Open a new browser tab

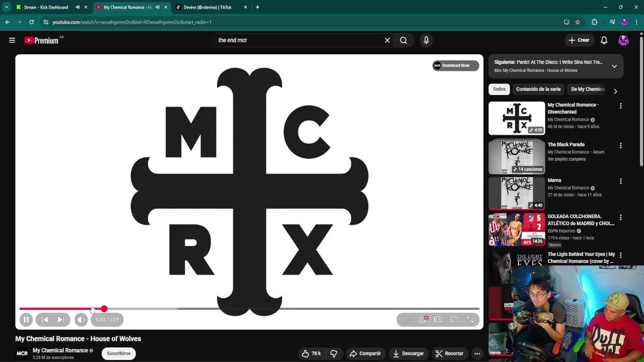point(257,8)
